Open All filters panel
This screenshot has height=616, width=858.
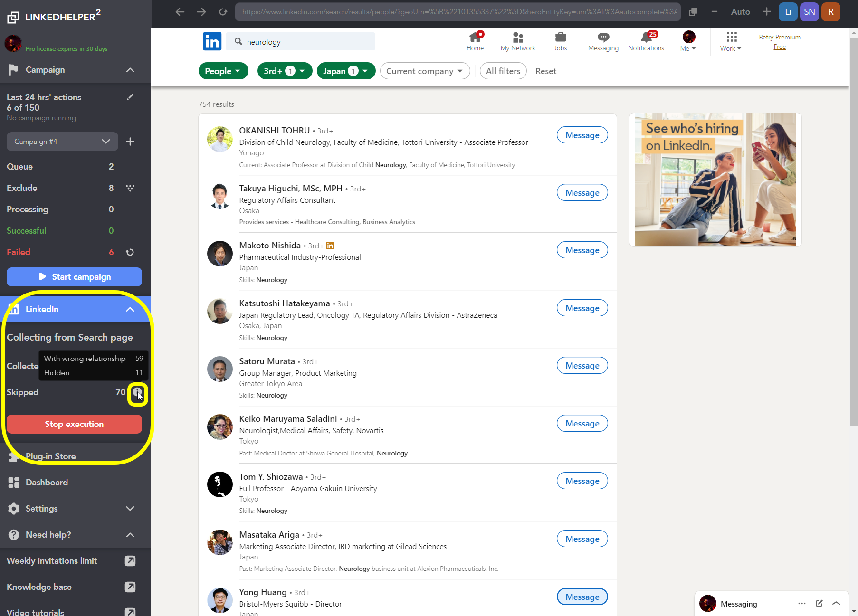[503, 71]
